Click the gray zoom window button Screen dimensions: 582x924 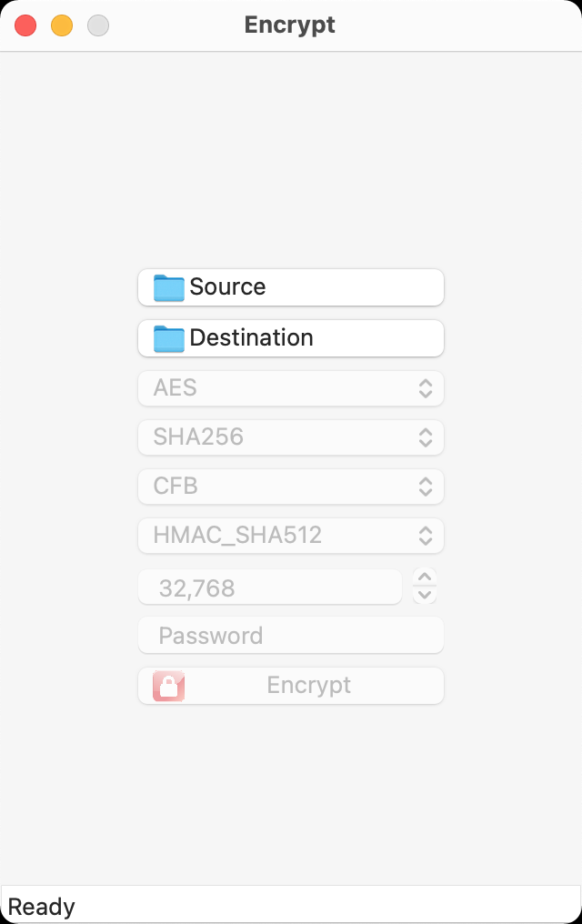coord(98,25)
